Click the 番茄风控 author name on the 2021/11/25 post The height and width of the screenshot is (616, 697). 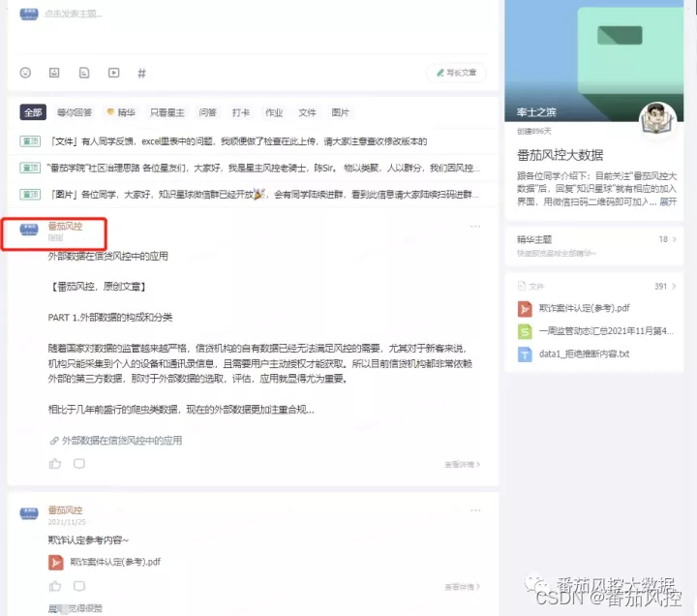click(66, 510)
